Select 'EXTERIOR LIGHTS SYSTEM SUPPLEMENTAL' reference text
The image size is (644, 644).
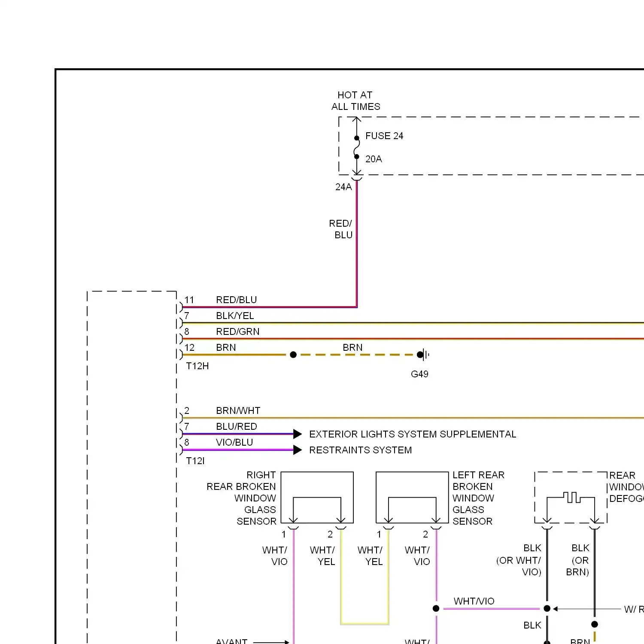tap(413, 434)
